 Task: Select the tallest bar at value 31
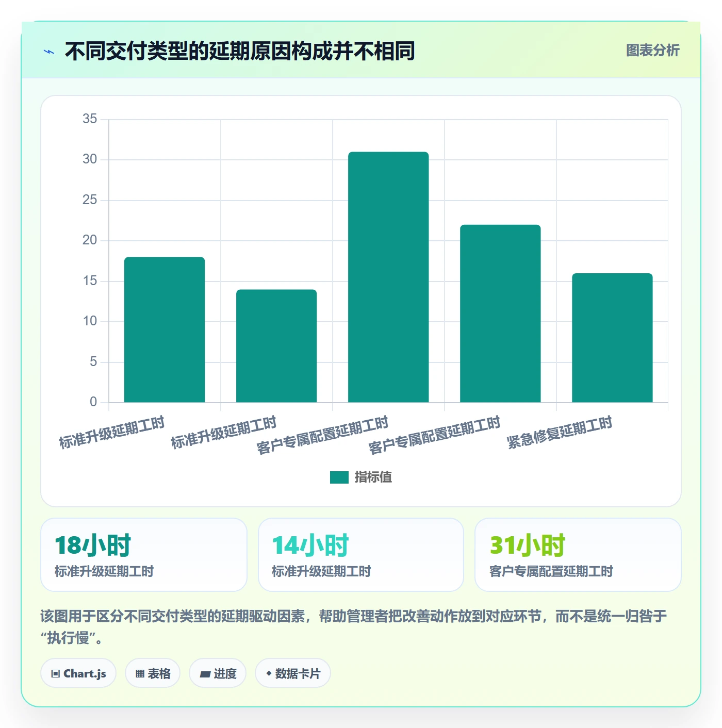[x=388, y=277]
